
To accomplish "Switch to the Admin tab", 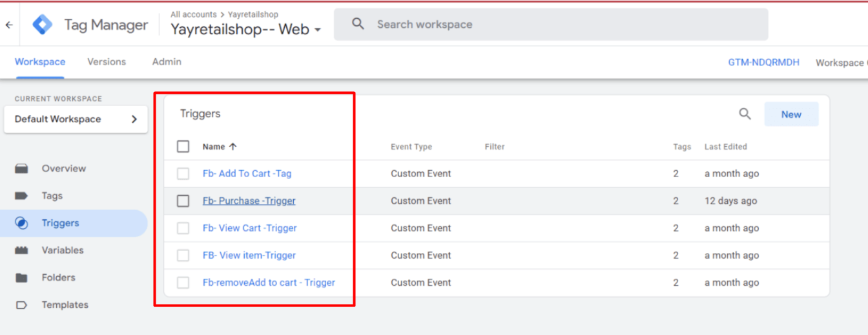I will point(167,62).
